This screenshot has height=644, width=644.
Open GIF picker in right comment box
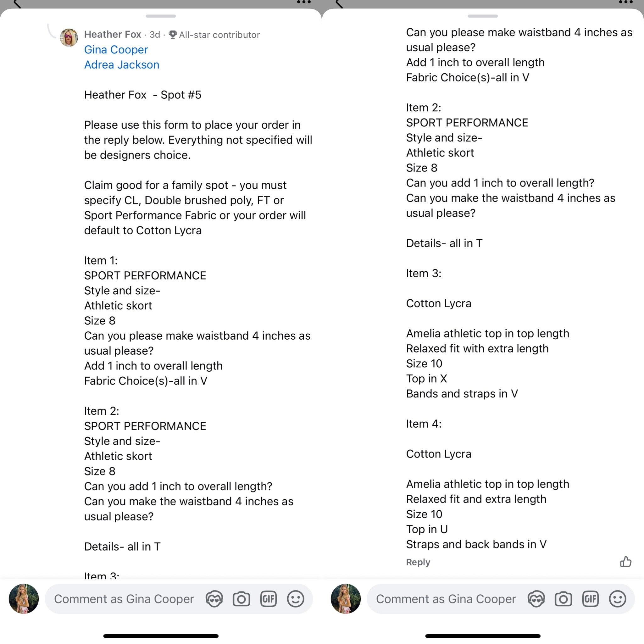pyautogui.click(x=590, y=599)
